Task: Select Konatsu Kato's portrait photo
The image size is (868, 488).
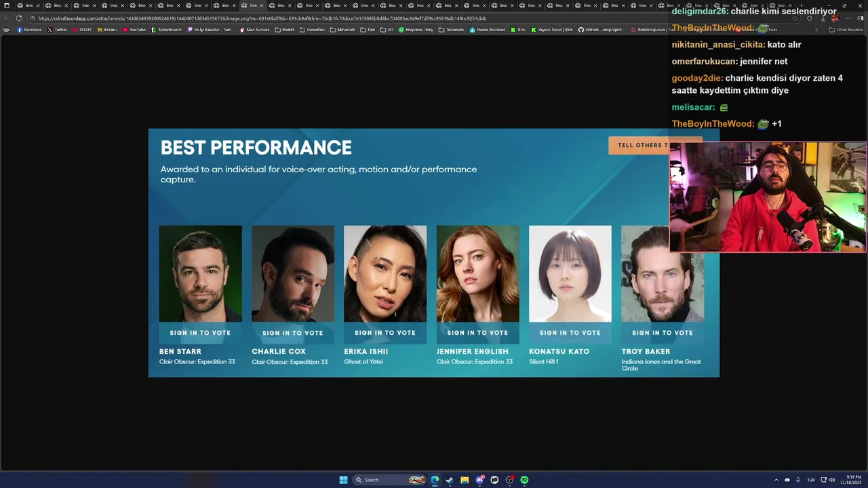Action: click(570, 274)
